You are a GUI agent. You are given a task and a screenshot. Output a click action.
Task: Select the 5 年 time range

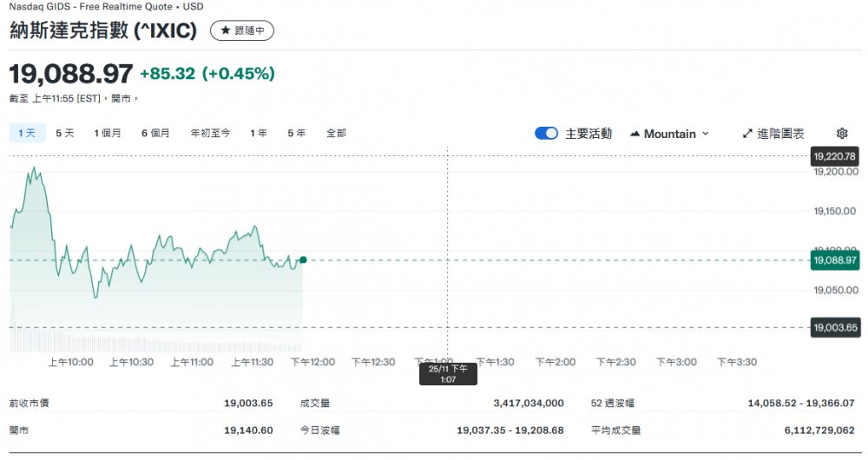[297, 133]
